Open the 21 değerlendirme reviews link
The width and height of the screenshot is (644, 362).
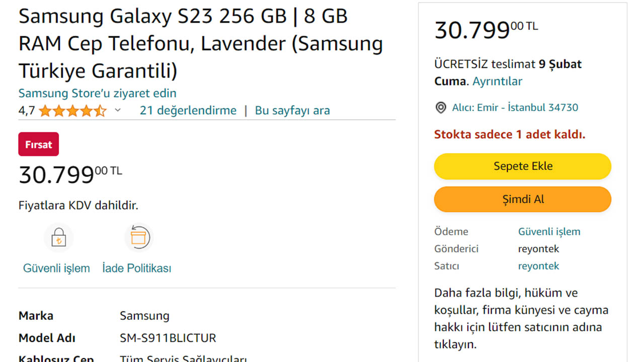pyautogui.click(x=188, y=110)
